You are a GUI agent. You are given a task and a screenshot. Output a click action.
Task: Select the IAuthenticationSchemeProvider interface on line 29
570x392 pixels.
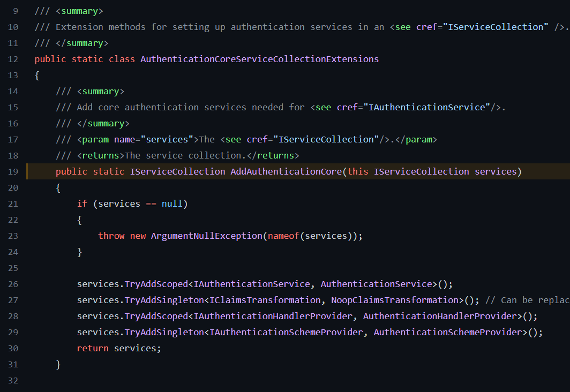[x=286, y=332]
